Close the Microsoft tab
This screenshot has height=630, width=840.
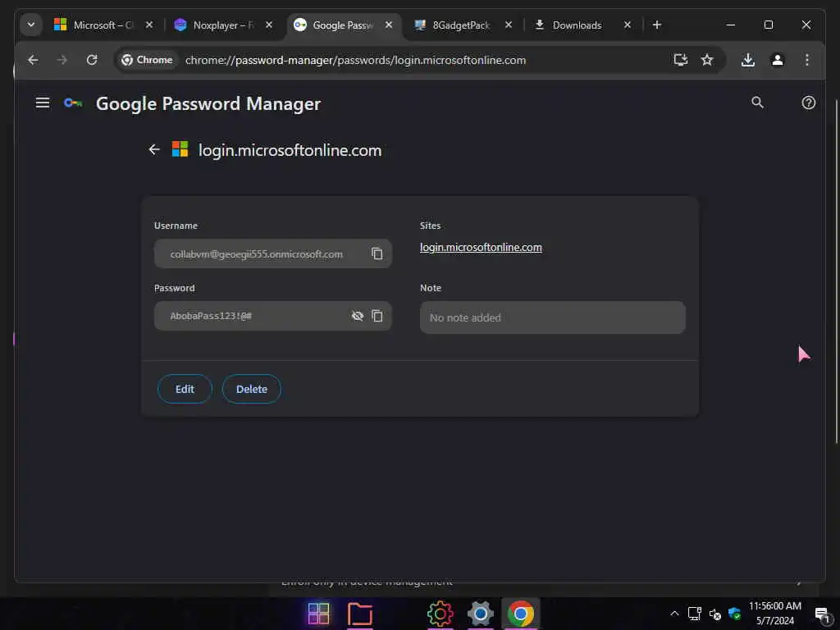[149, 25]
